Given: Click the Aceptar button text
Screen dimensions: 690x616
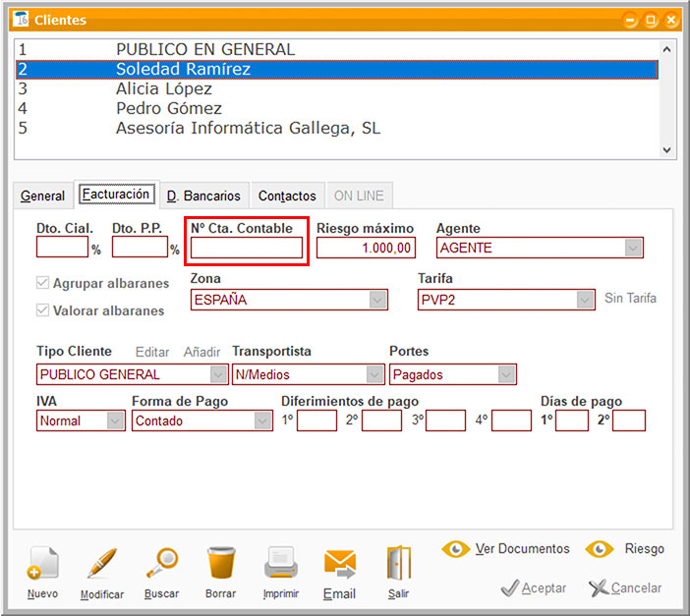Looking at the screenshot, I should (x=544, y=588).
